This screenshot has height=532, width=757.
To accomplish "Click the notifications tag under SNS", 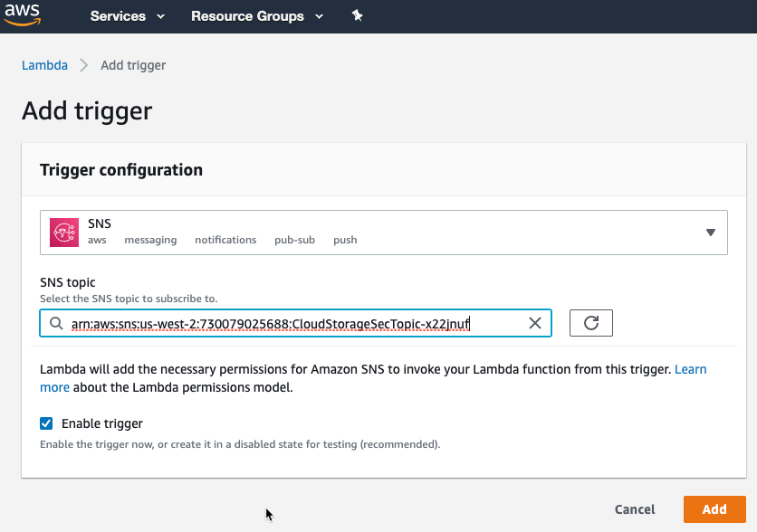I will (x=225, y=240).
